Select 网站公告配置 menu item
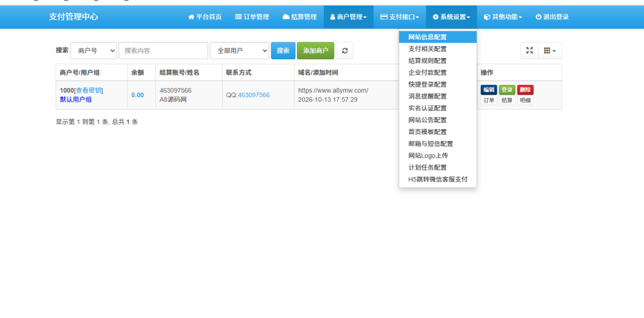The width and height of the screenshot is (644, 318). 438,120
